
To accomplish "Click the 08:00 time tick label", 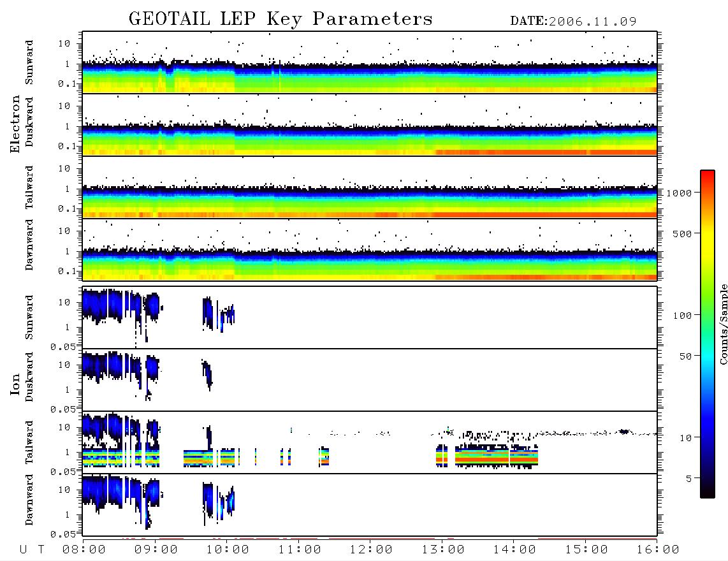I will pyautogui.click(x=84, y=550).
